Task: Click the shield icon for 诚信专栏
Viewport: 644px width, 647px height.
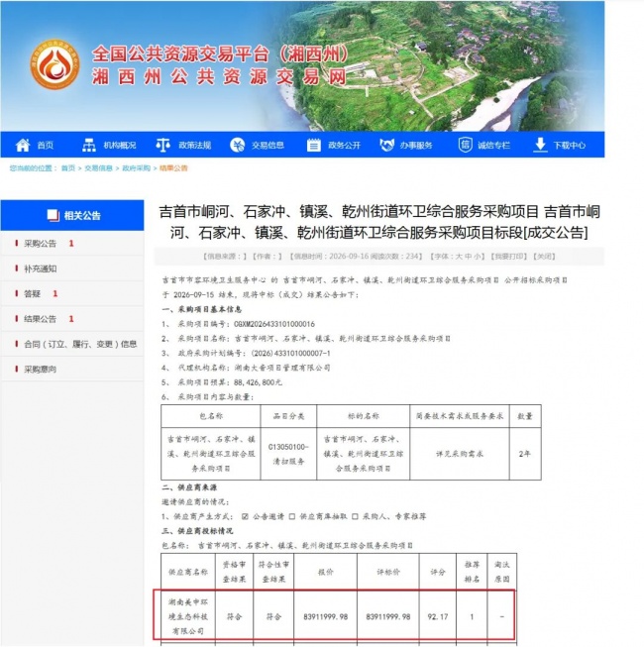Action: pos(465,145)
